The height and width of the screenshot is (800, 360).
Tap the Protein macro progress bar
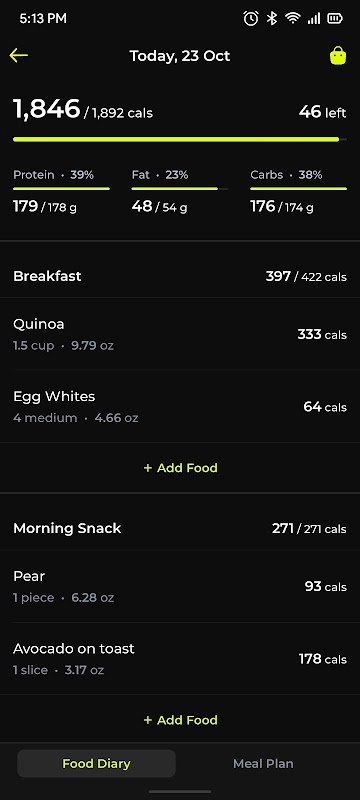coord(61,189)
